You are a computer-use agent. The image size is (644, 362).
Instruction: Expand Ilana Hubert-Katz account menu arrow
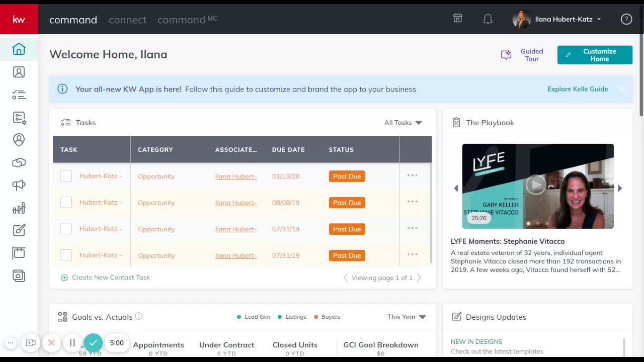pyautogui.click(x=599, y=20)
